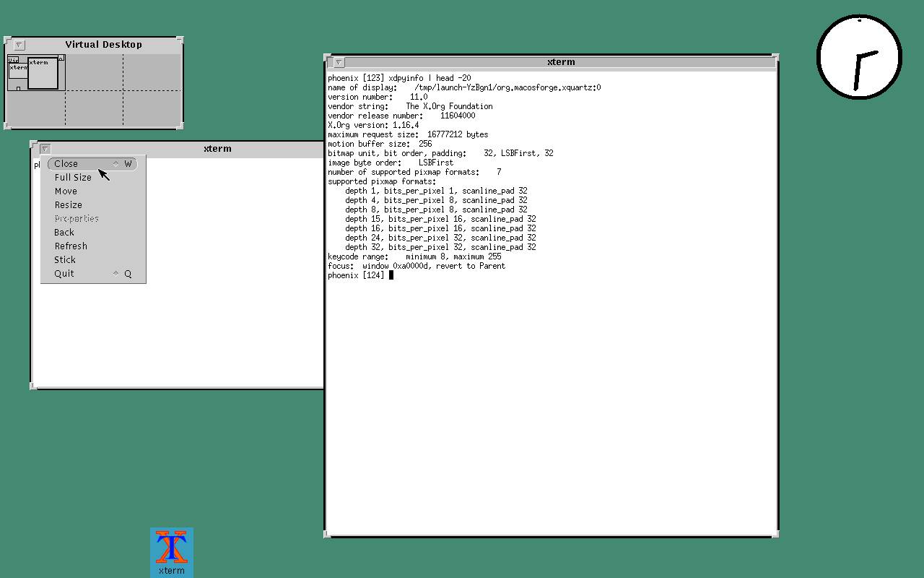Click the 'depth 24, bits_per_pixel 32' line

click(x=440, y=238)
